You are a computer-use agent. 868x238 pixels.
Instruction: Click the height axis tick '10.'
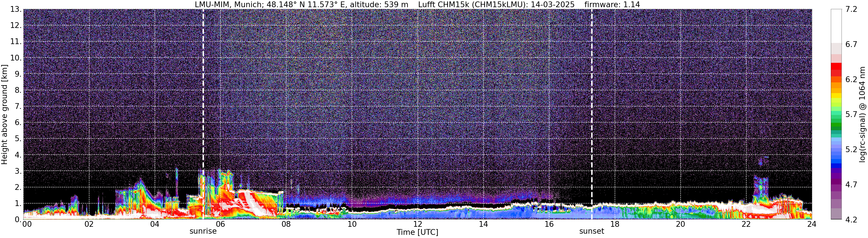tap(16, 58)
